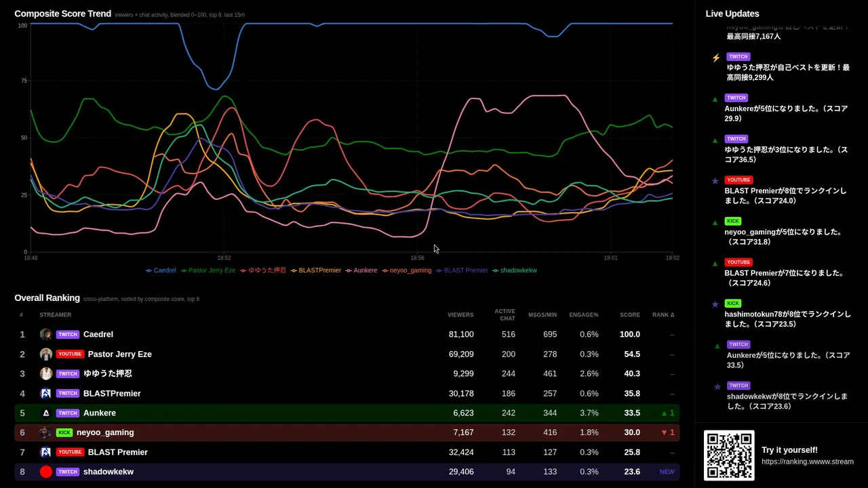The image size is (868, 488).
Task: Click the 18:56 time label on chart axis
Action: (417, 258)
